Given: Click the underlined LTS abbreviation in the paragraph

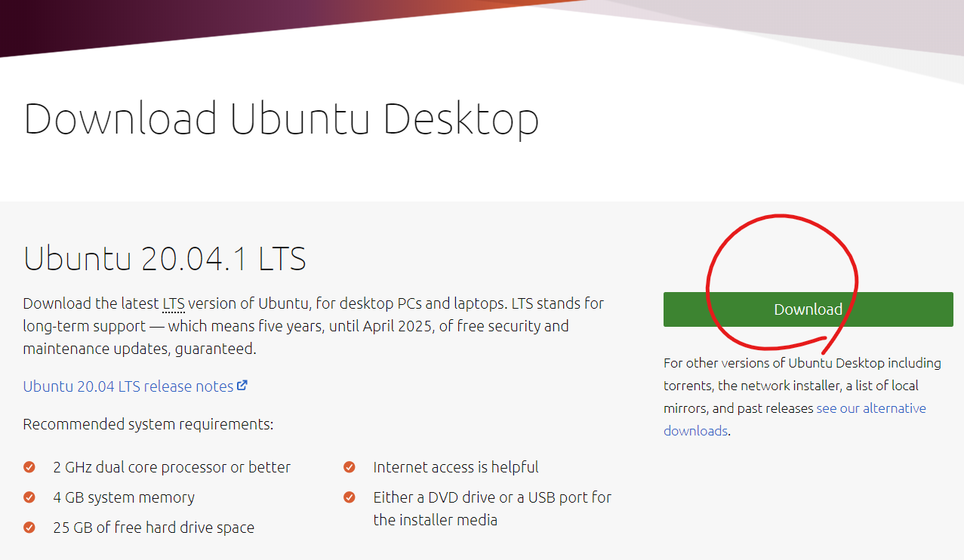Looking at the screenshot, I should point(173,304).
